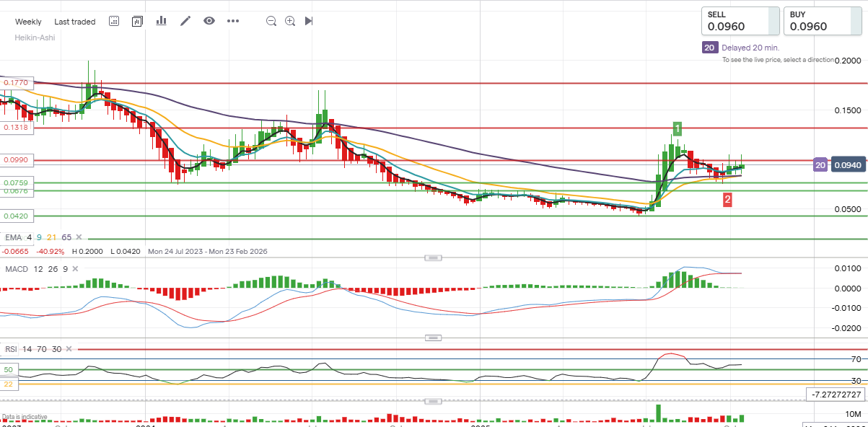
Task: Toggle the eye visibility icon
Action: (x=209, y=21)
